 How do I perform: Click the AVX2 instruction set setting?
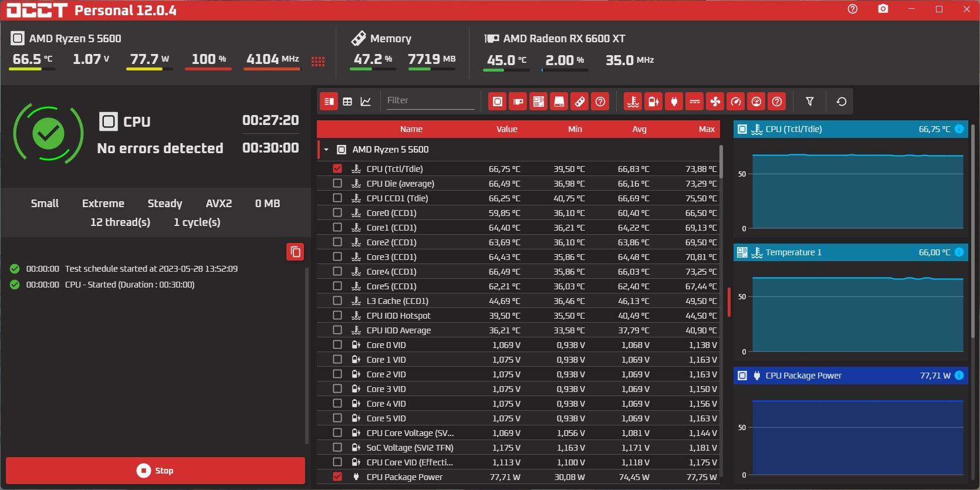[x=219, y=204]
